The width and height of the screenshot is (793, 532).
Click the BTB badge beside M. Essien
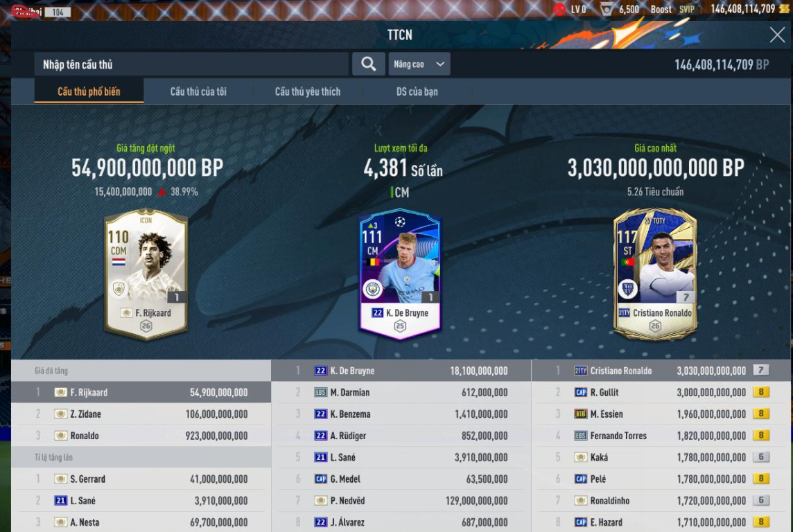581,414
